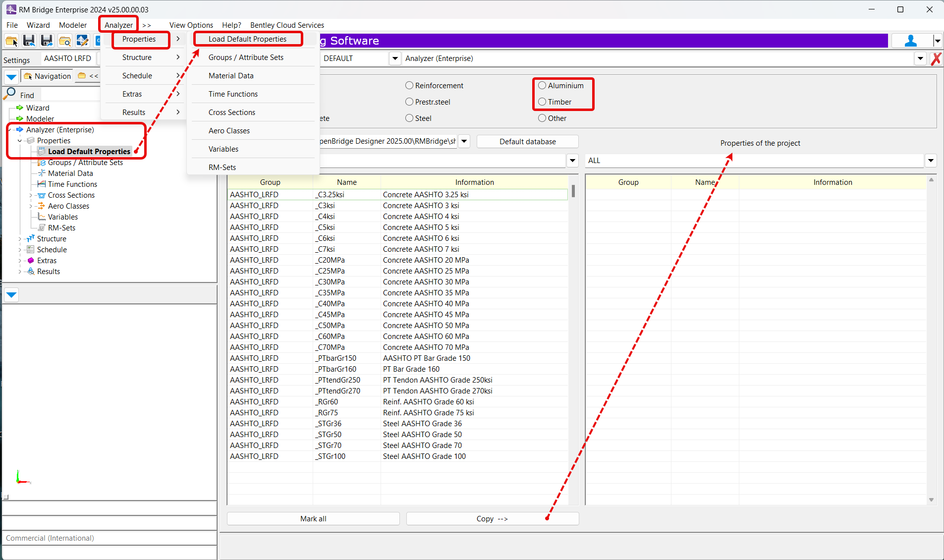The height and width of the screenshot is (560, 944).
Task: Click the folder with magnifier toolbar icon
Action: click(x=65, y=41)
